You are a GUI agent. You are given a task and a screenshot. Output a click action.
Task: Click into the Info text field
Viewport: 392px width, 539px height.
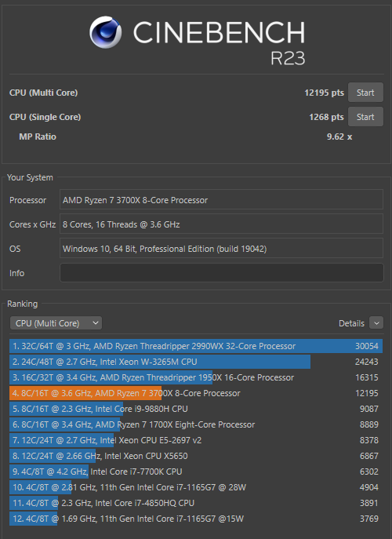coord(222,273)
